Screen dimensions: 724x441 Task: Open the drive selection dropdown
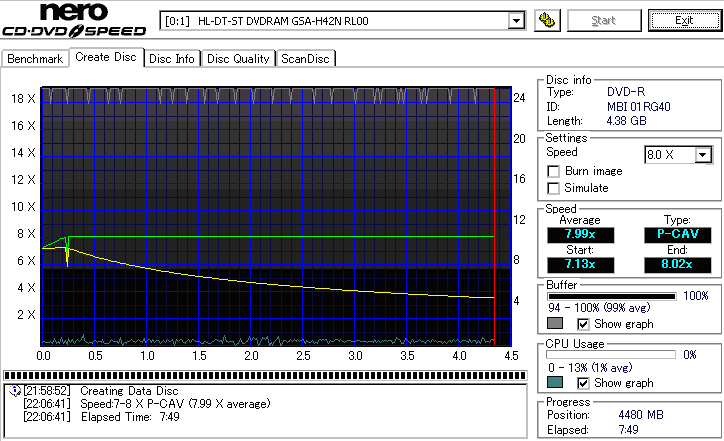[x=516, y=21]
